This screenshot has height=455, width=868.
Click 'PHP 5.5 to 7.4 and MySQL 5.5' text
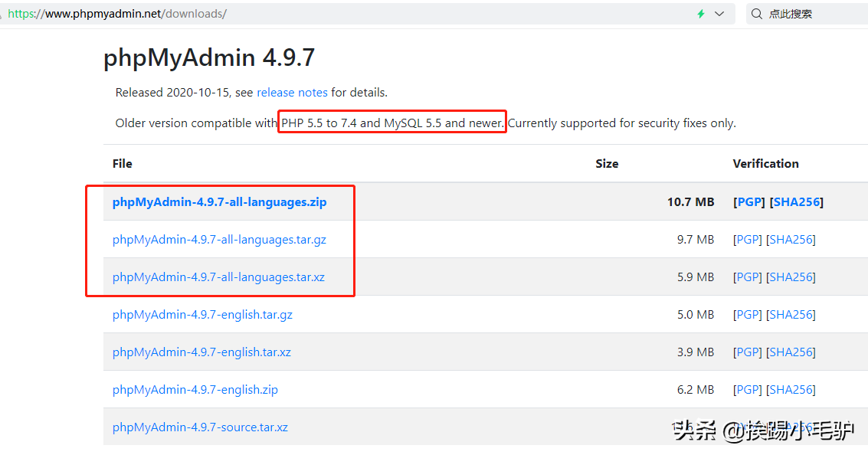(x=362, y=123)
